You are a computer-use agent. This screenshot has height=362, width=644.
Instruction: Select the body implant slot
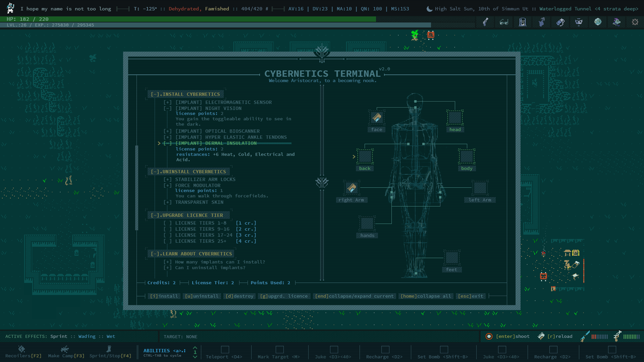tap(467, 157)
